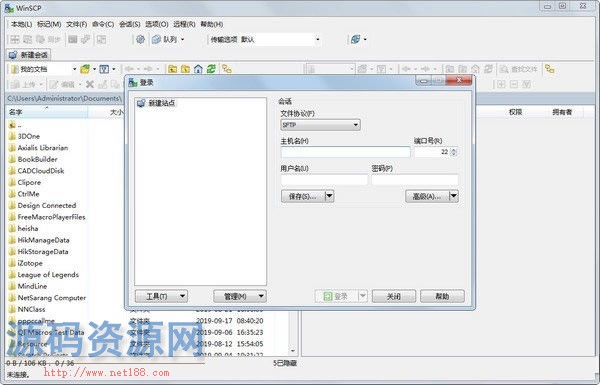Open the 登录 login button dropdown arrow

click(x=363, y=296)
